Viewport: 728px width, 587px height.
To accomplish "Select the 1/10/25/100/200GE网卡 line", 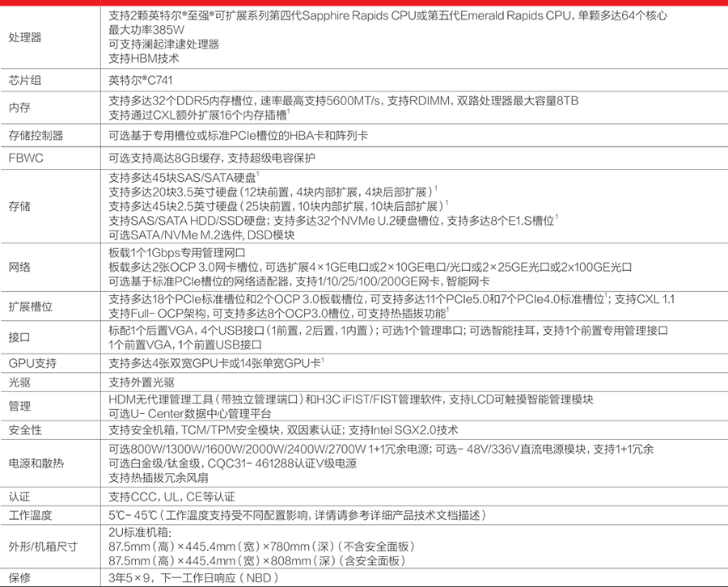I will 299,281.
